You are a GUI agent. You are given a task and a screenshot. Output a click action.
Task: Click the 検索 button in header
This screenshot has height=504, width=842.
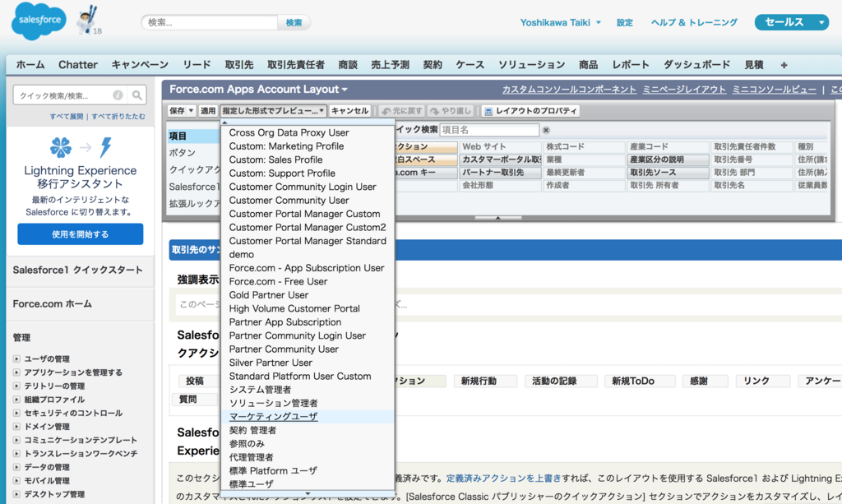pos(294,22)
